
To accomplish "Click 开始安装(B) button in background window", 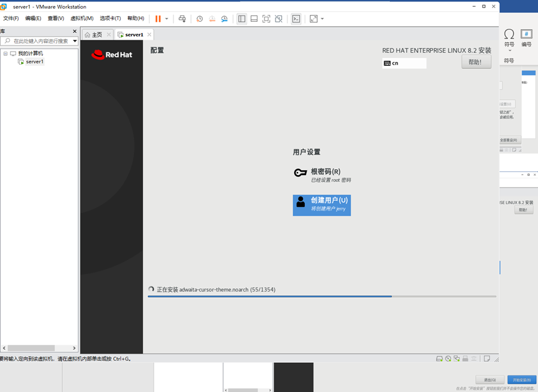I will (522, 380).
